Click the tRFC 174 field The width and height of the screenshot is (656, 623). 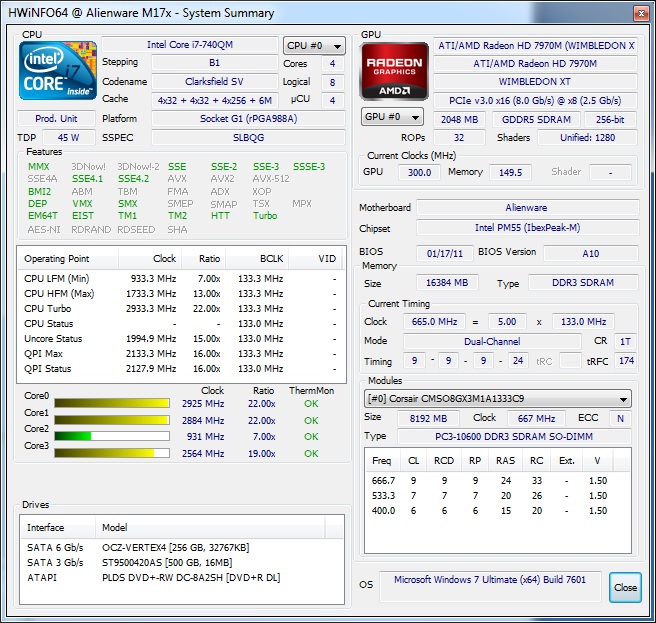[626, 361]
